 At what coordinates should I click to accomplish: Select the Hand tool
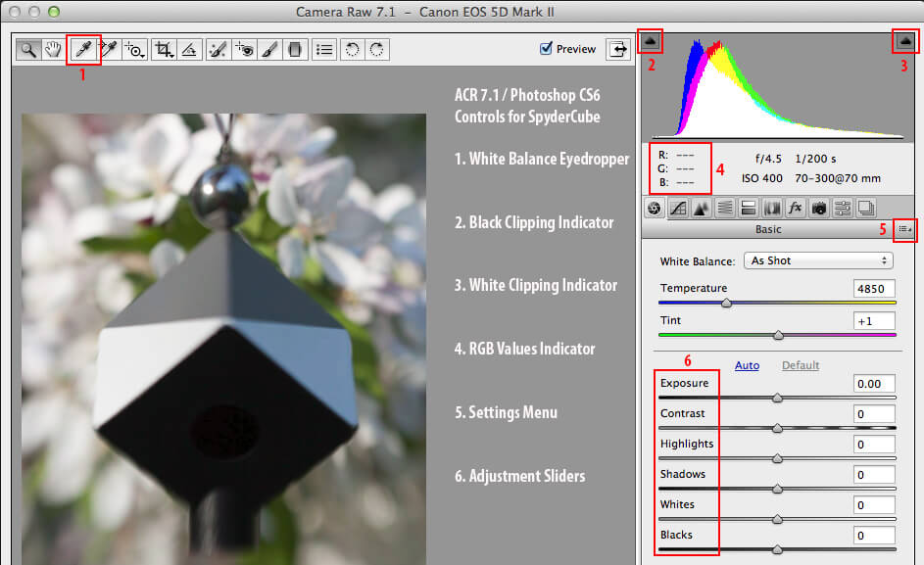(53, 49)
